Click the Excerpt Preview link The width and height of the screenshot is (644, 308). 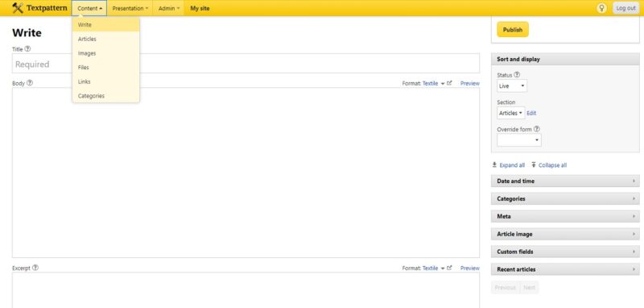tap(470, 268)
